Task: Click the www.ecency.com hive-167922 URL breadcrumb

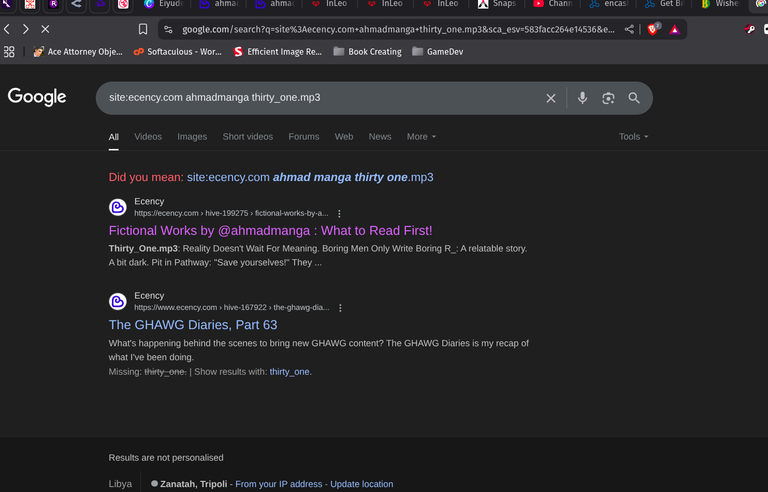Action: click(232, 308)
